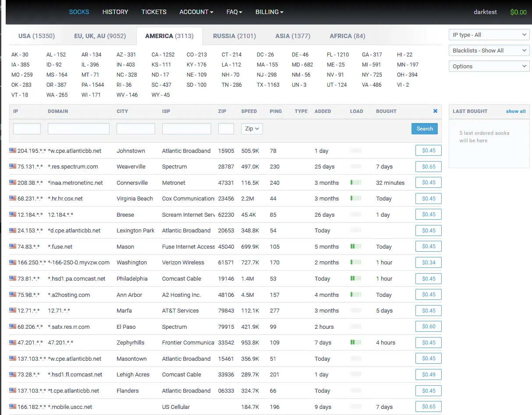This screenshot has height=415, width=532.
Task: Open the IP type filter dropdown
Action: point(489,35)
